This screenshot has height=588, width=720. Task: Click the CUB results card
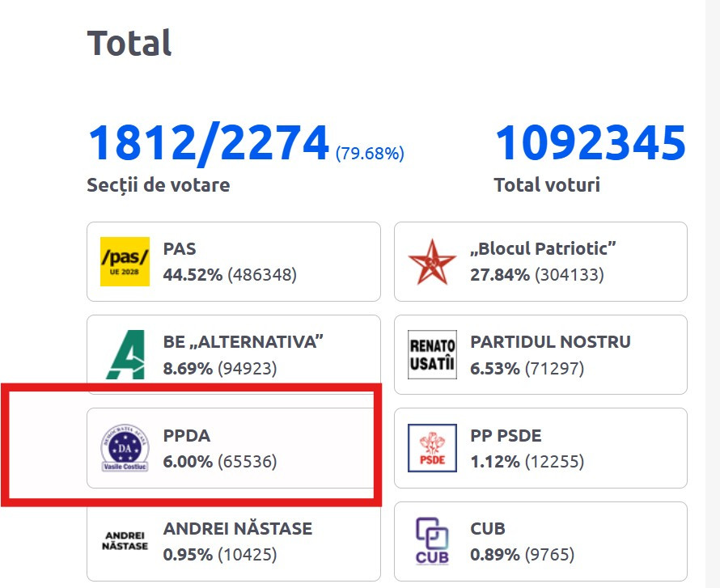point(540,540)
